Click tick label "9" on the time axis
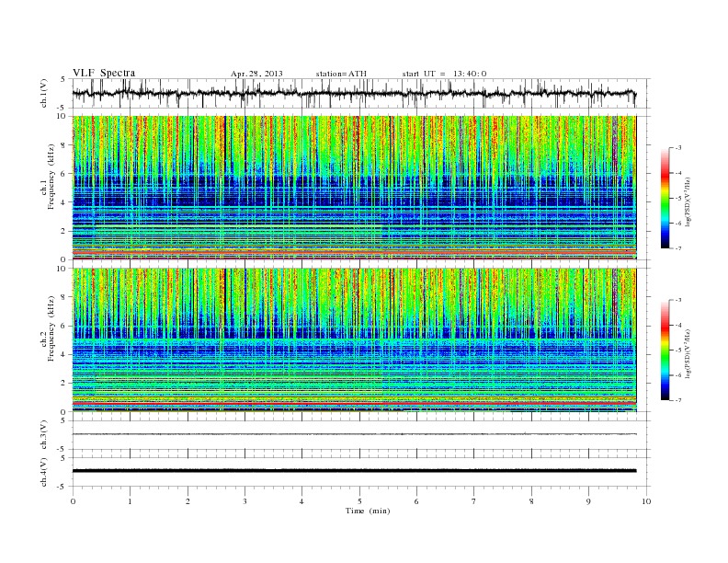This screenshot has width=728, height=563. (588, 501)
